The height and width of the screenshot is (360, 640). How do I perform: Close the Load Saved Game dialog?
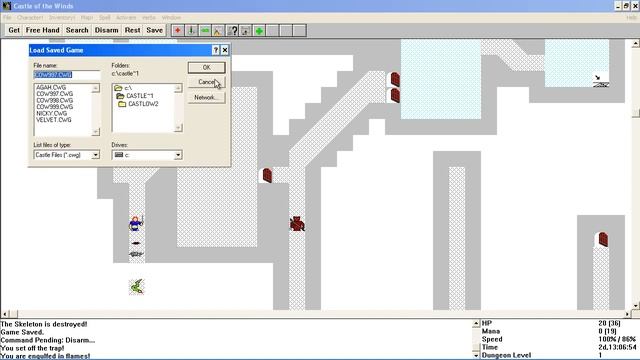[x=224, y=50]
